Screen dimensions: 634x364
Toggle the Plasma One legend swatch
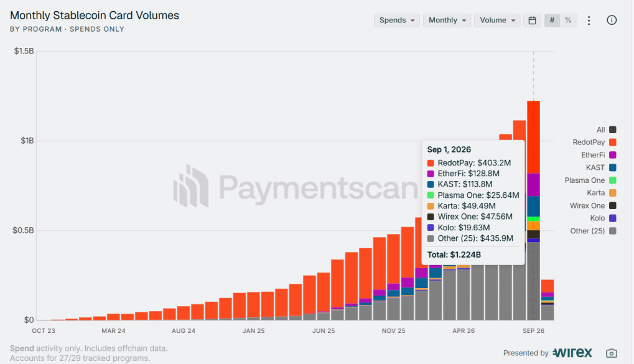[x=613, y=180]
